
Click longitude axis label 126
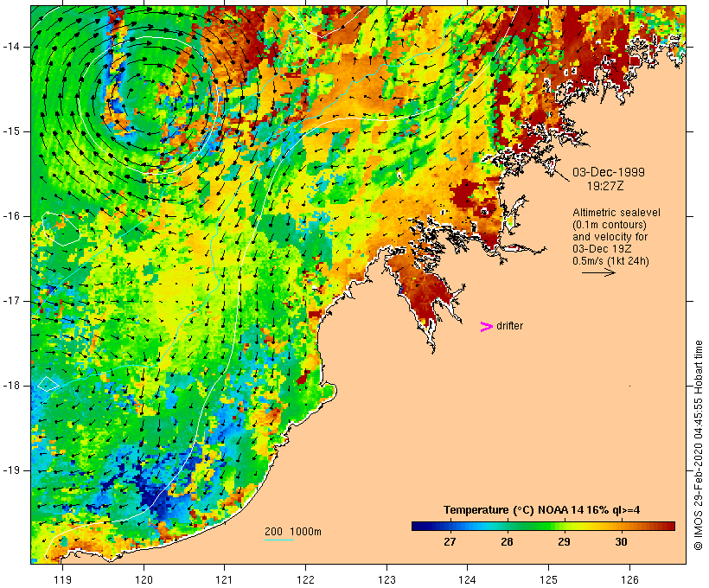coord(629,579)
